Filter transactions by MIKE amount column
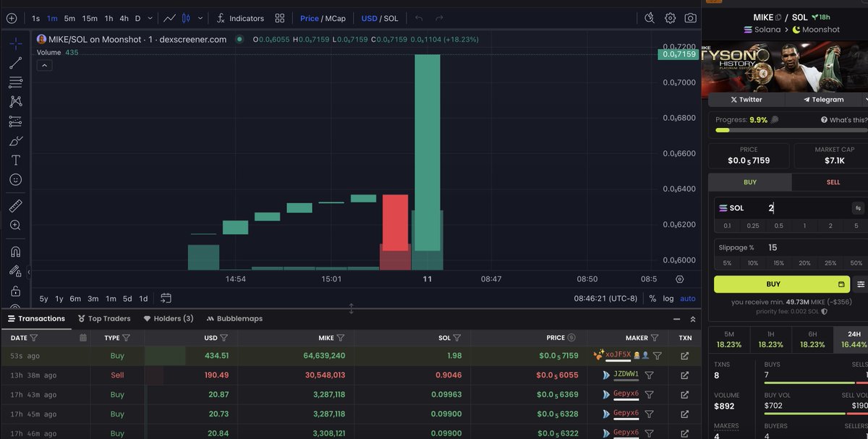Image resolution: width=868 pixels, height=439 pixels. coord(340,338)
